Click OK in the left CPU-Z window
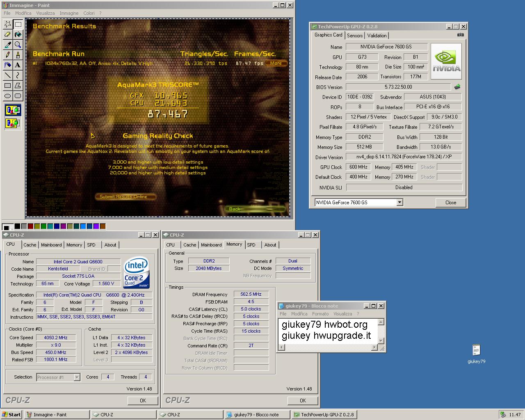Image resolution: width=525 pixels, height=420 pixels. pos(143,401)
